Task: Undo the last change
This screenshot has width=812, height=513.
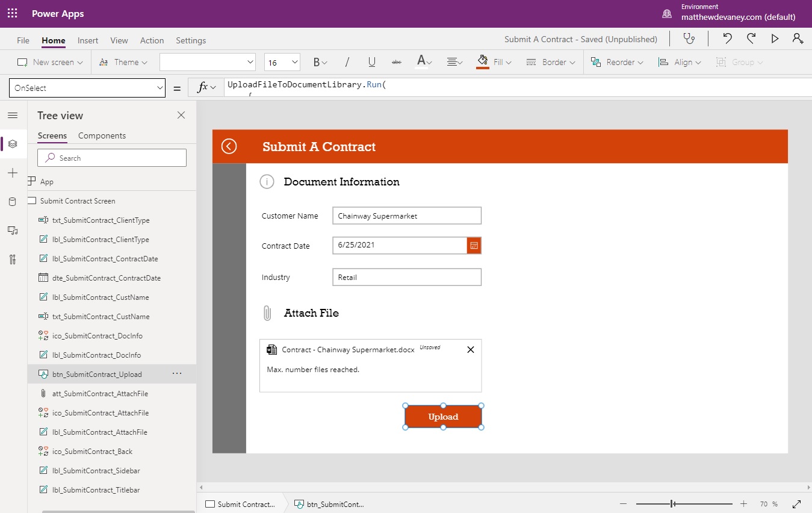Action: (727, 38)
